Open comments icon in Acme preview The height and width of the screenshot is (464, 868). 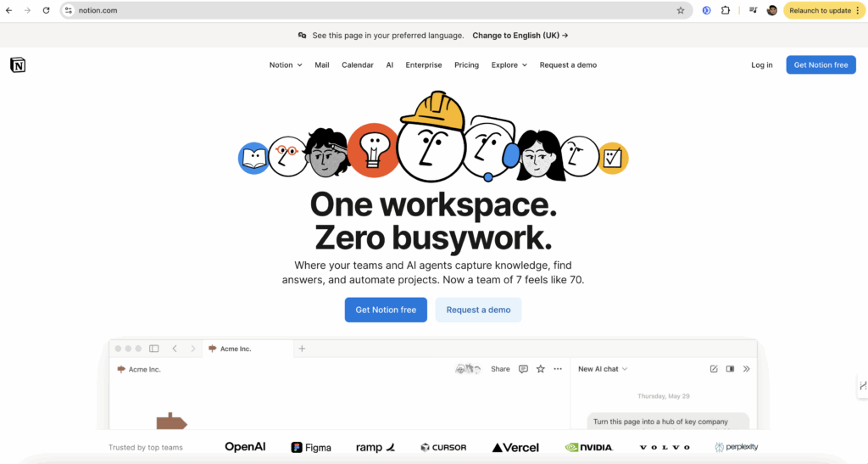(523, 369)
